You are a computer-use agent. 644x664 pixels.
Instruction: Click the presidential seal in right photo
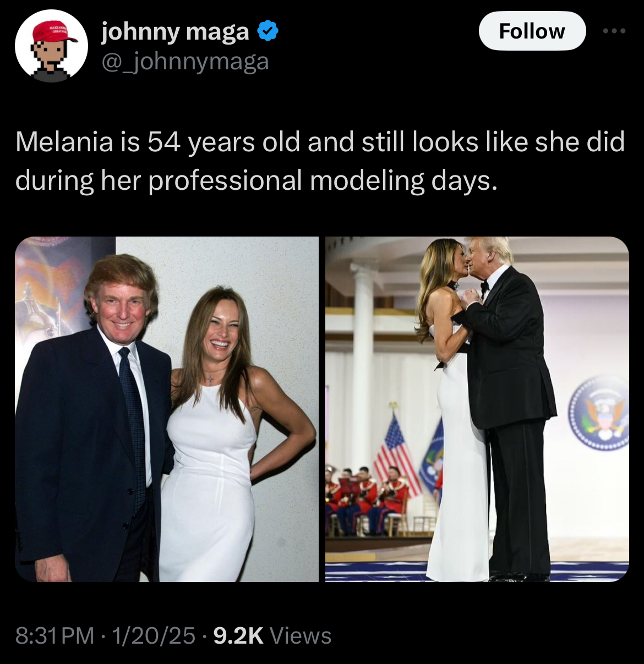(599, 414)
